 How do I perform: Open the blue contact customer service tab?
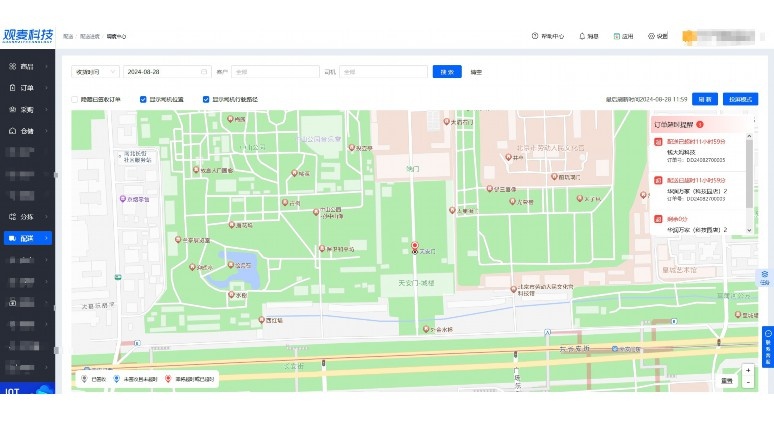tap(768, 346)
